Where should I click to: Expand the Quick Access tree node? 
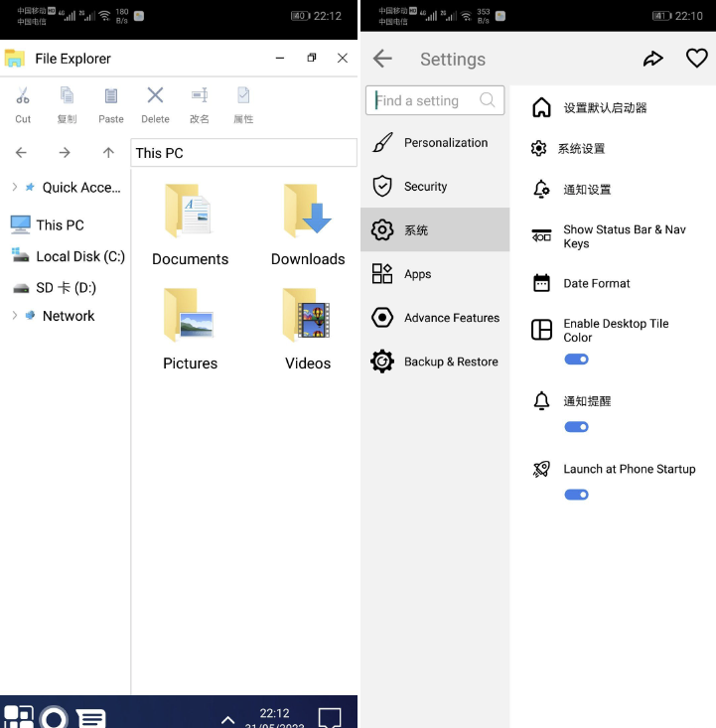(15, 187)
